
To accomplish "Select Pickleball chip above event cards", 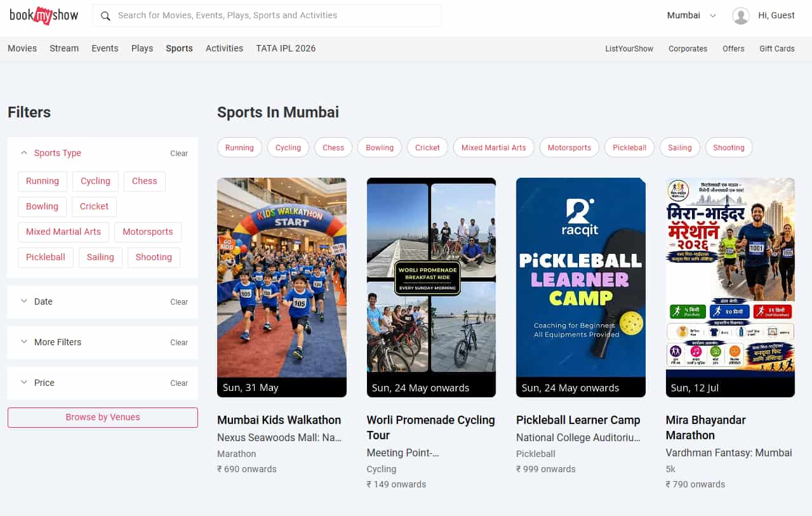I will coord(630,147).
